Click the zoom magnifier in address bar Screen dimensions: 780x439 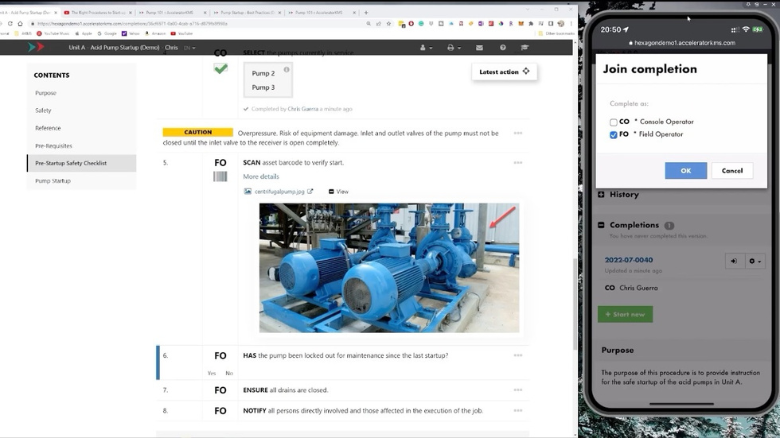tap(369, 23)
